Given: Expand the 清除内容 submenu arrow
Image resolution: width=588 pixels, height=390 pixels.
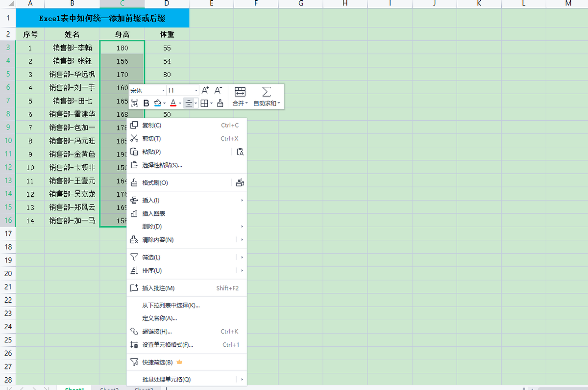Looking at the screenshot, I should (242, 240).
